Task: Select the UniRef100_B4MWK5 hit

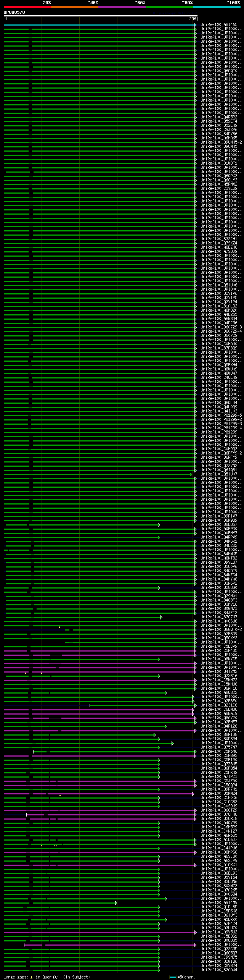Action: coord(219,554)
